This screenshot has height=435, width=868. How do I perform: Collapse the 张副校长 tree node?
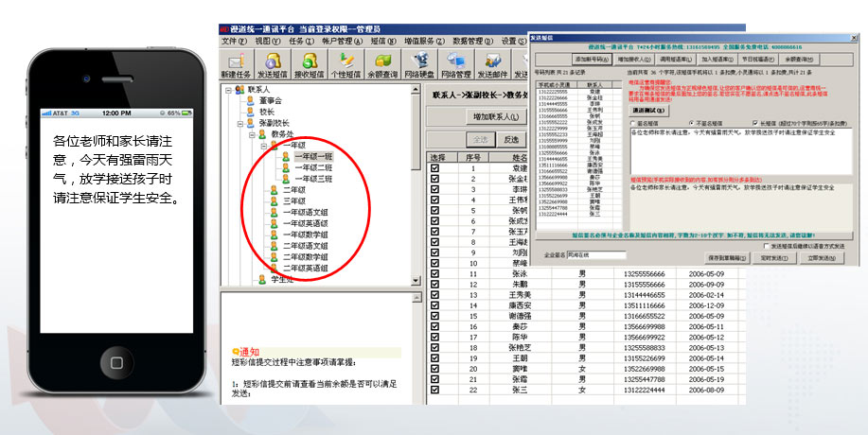click(238, 123)
